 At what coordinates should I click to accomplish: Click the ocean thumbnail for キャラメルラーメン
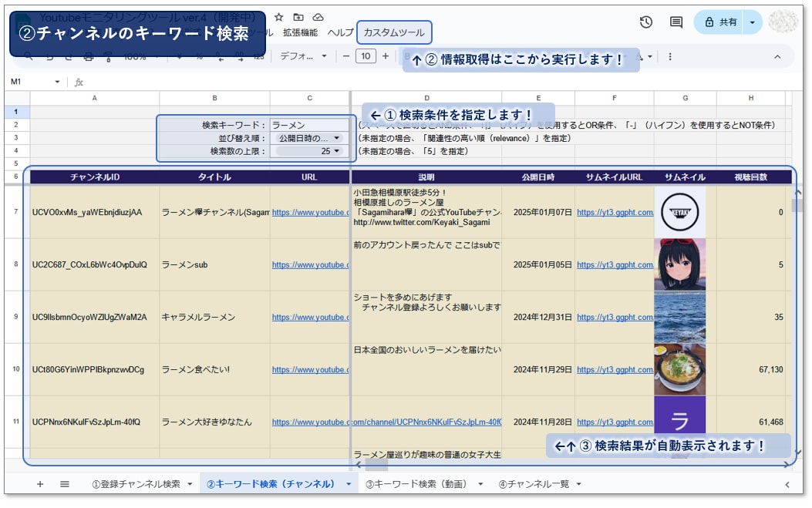(680, 317)
